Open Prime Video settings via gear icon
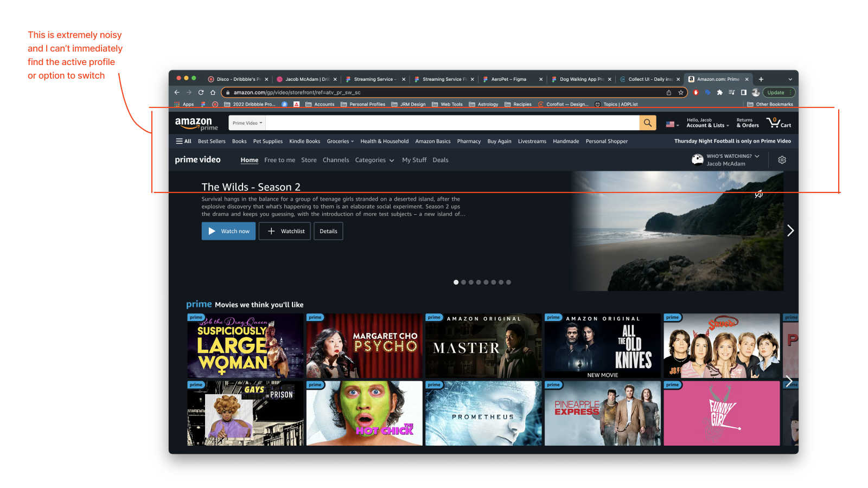The image size is (868, 488). [x=782, y=160]
